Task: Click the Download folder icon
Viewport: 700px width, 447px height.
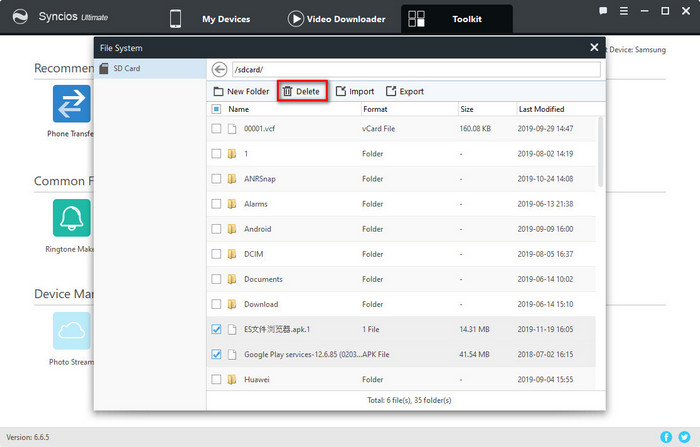Action: click(x=232, y=304)
